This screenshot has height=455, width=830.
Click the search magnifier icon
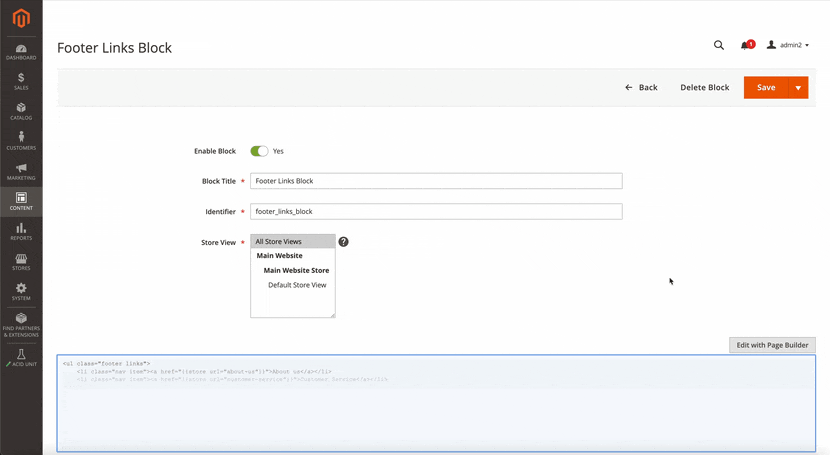pyautogui.click(x=718, y=45)
